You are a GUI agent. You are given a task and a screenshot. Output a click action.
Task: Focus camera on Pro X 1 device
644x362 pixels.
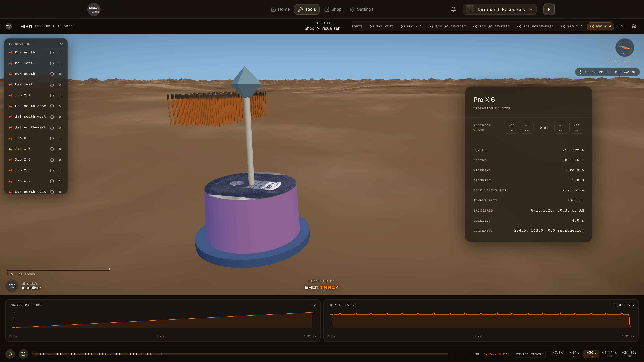(52, 95)
